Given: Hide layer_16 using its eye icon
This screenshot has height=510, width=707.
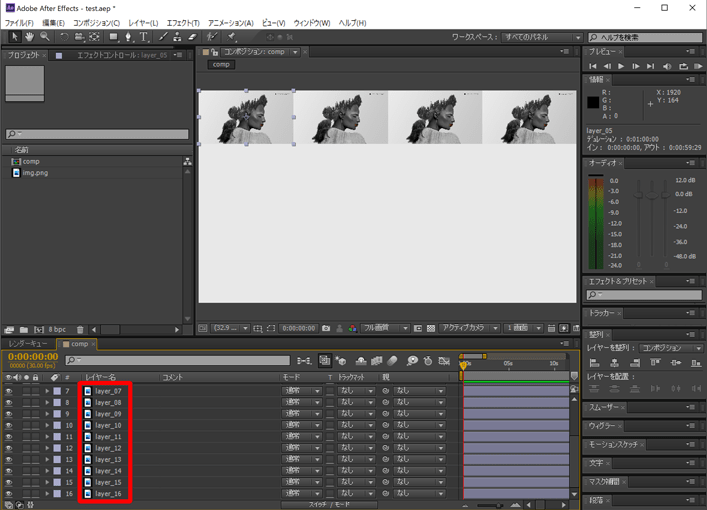Looking at the screenshot, I should point(9,494).
